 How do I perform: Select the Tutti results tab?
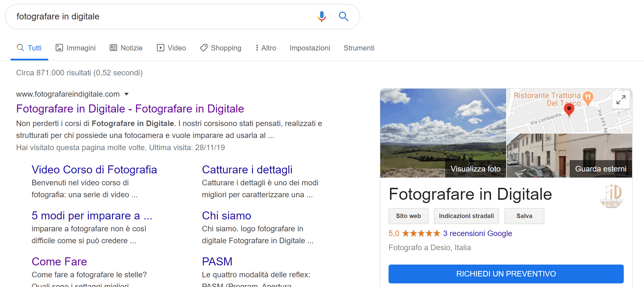pyautogui.click(x=29, y=48)
